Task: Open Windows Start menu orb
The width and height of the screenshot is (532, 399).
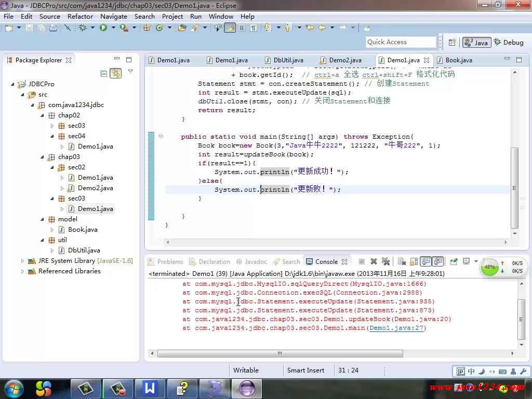Action: (x=14, y=389)
